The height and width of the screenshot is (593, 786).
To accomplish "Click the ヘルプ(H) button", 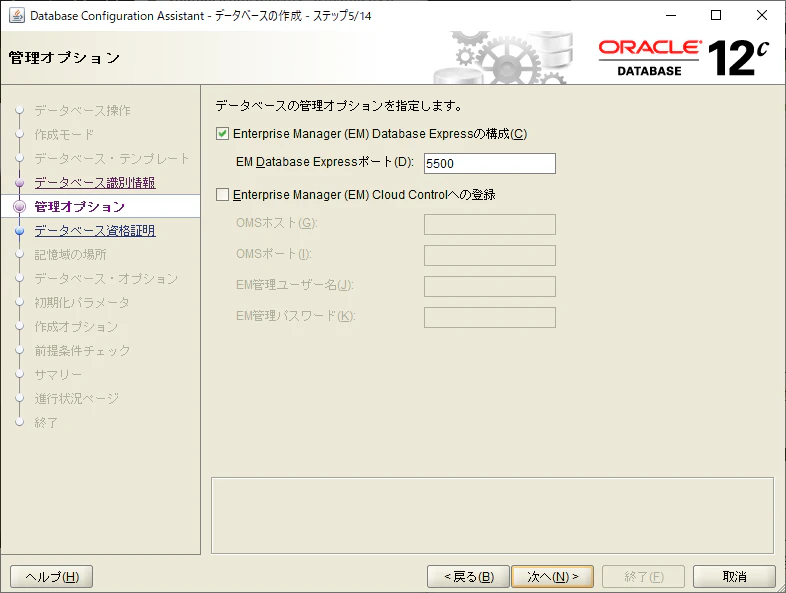I will [52, 576].
